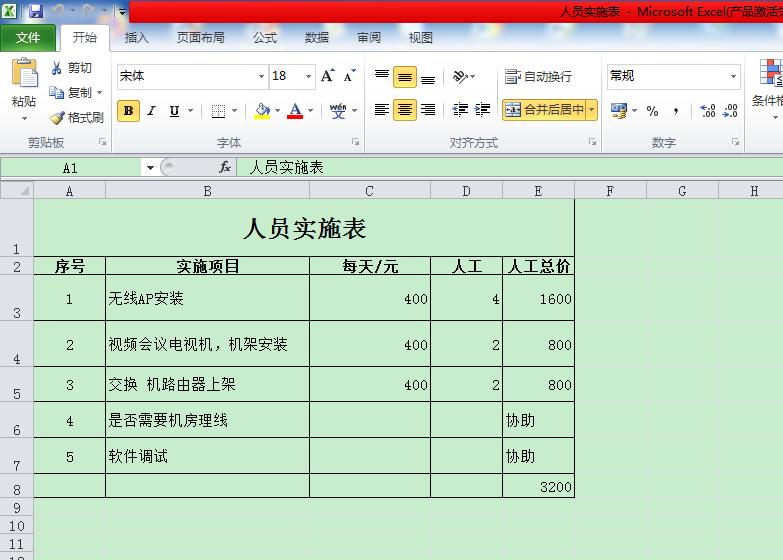This screenshot has height=560, width=783.
Task: Click the select-all corner of the sheet
Action: [x=17, y=191]
